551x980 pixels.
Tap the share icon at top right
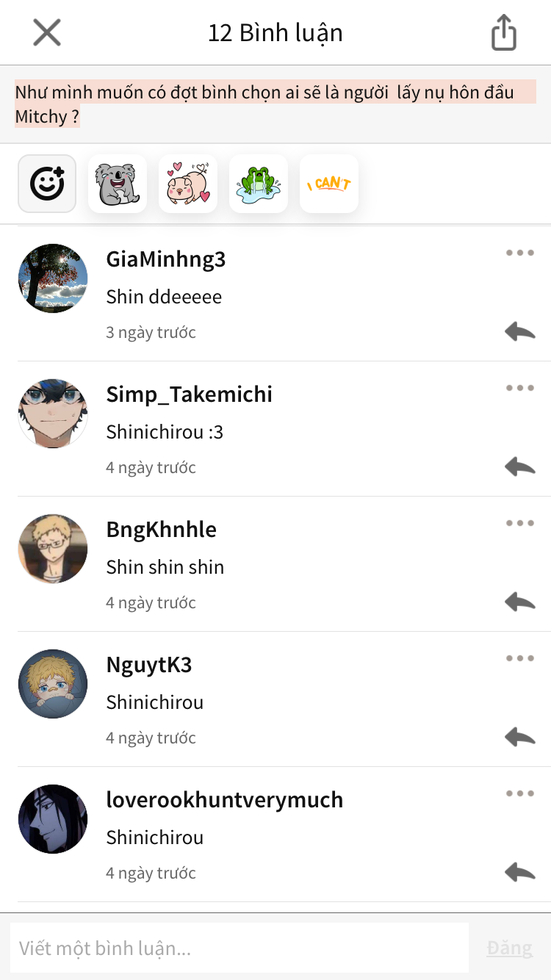click(504, 33)
